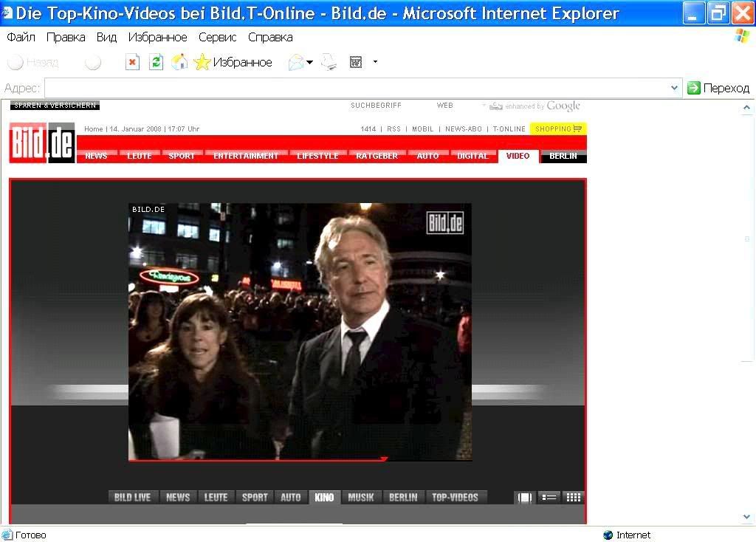The image size is (756, 542).
Task: Click the page icon in the status bar
Action: (x=7, y=535)
